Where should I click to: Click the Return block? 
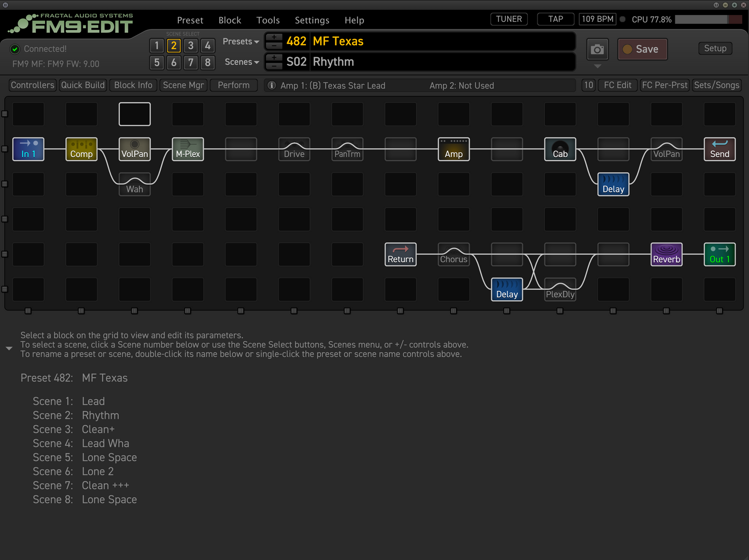tap(400, 254)
